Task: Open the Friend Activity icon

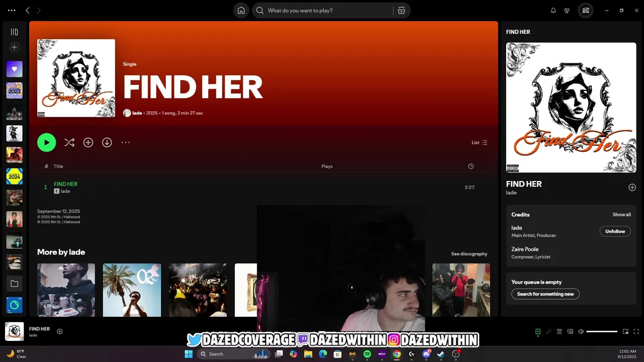Action: click(x=567, y=11)
